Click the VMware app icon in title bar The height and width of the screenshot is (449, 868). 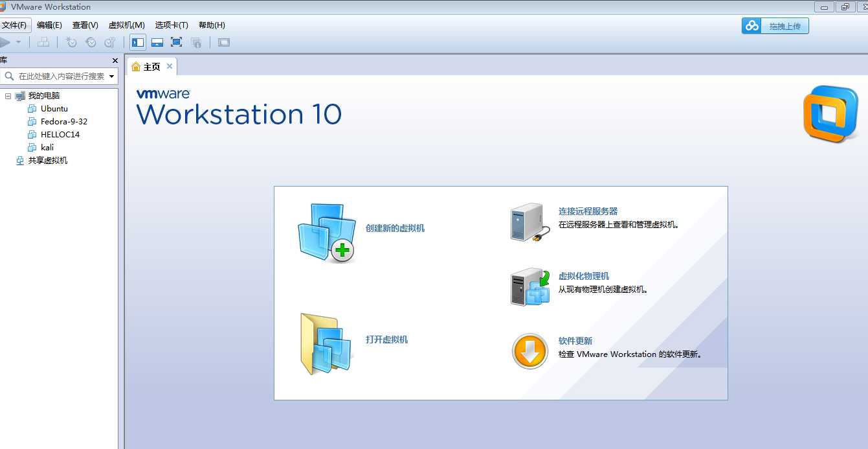tap(3, 7)
